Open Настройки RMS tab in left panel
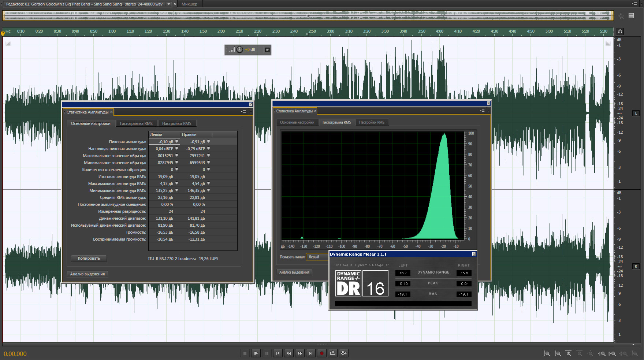The height and width of the screenshot is (360, 644). [176, 123]
